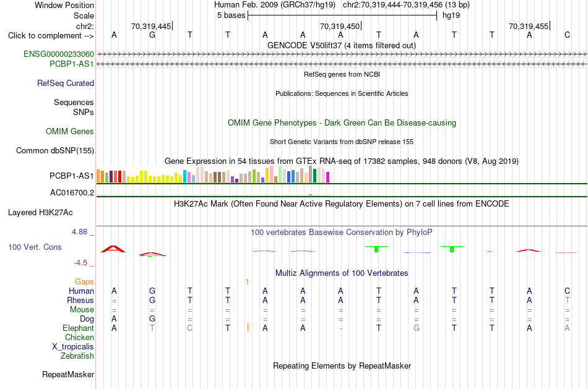Screen dimensions: 588x389
Task: Click Multiz Alignments of 100 Vertebrates title
Action: (342, 273)
